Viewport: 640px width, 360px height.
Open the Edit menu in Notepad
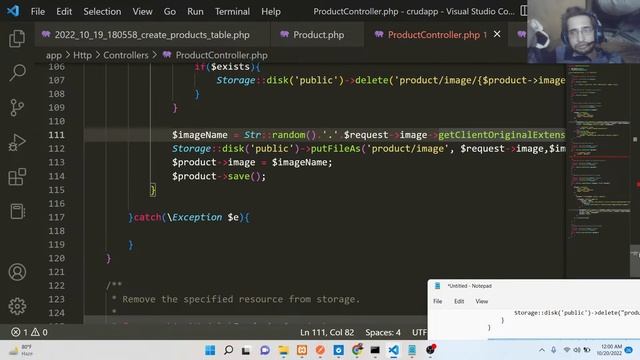pos(459,301)
